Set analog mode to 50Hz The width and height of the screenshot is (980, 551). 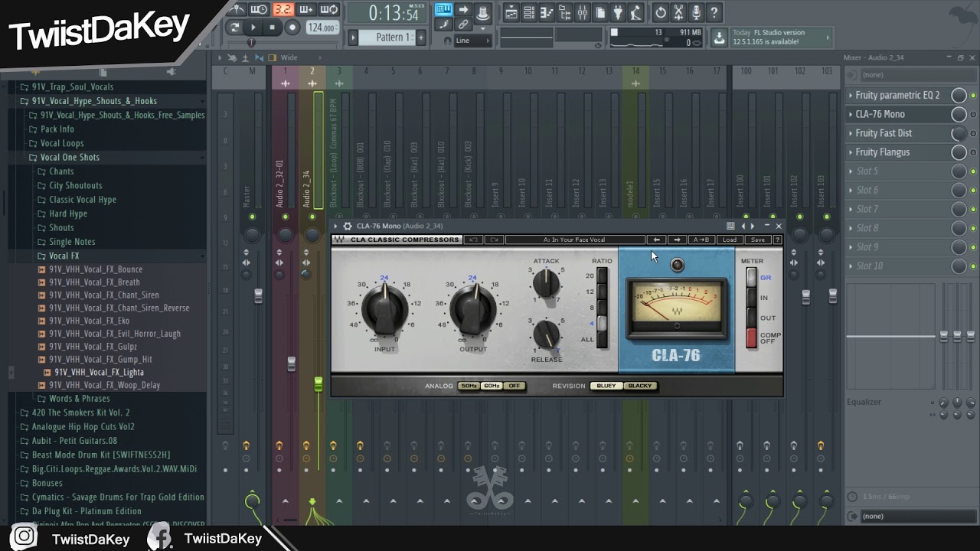coord(469,386)
